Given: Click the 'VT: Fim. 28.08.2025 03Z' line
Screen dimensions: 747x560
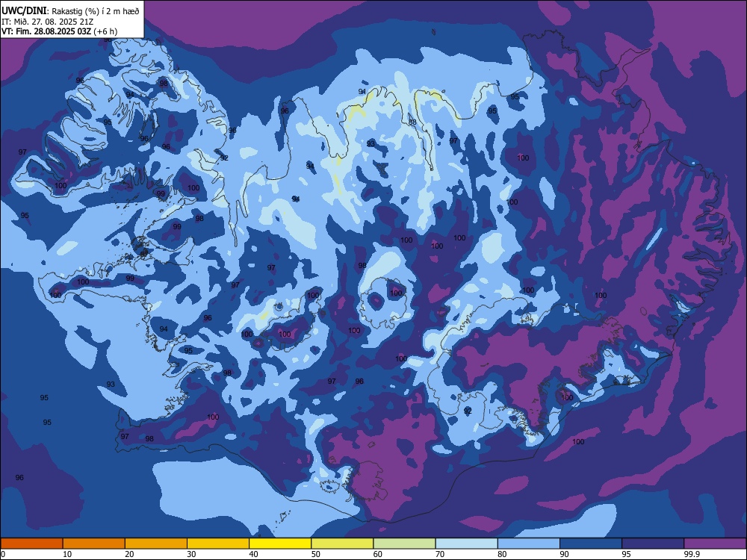Looking at the screenshot, I should (x=46, y=31).
